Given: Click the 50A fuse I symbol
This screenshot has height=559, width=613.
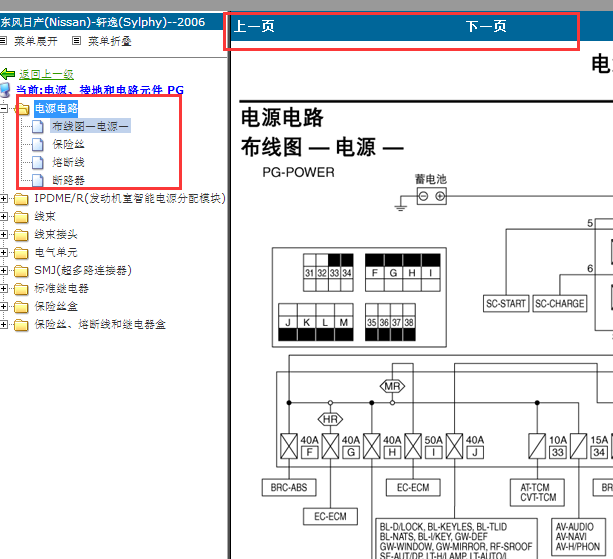Looking at the screenshot, I should 413,446.
